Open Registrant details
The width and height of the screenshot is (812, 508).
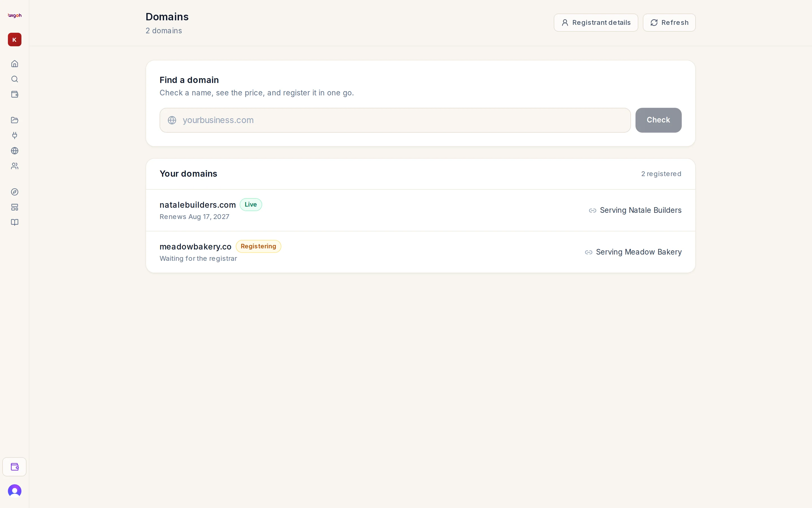click(595, 23)
